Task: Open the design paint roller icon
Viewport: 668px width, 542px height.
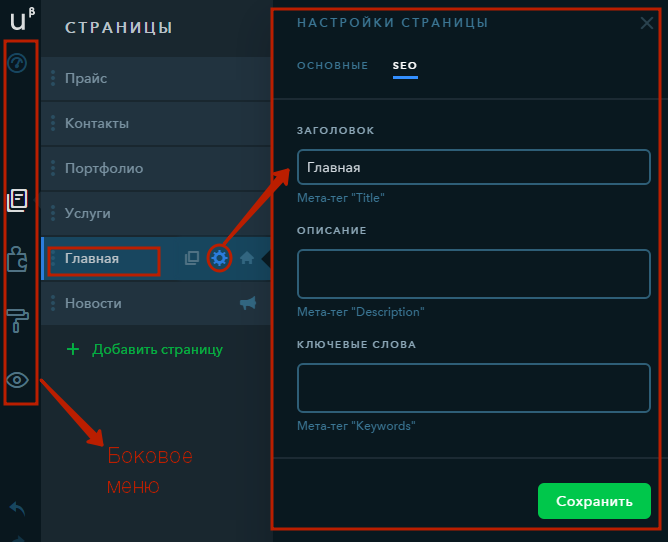Action: (17, 320)
